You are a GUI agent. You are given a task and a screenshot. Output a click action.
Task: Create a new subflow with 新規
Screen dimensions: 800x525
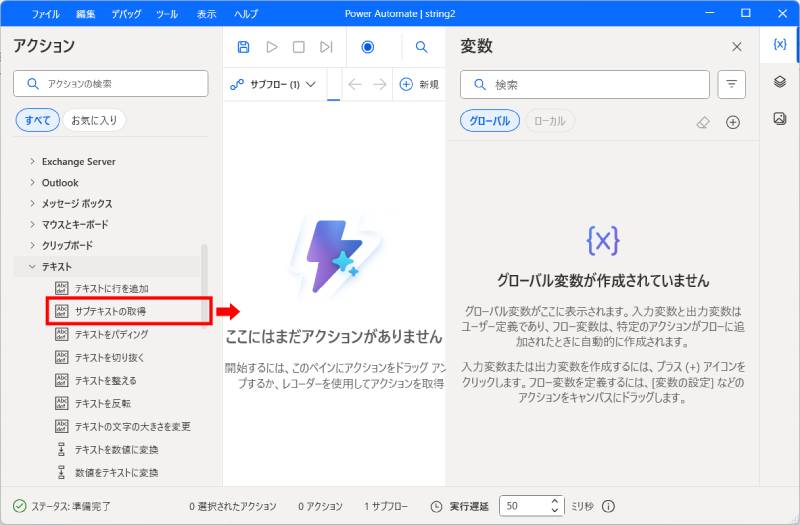tap(419, 84)
